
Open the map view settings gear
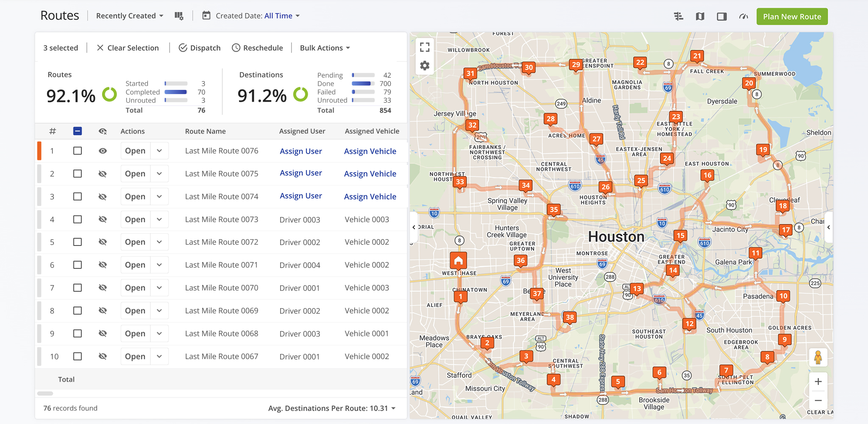(x=425, y=66)
